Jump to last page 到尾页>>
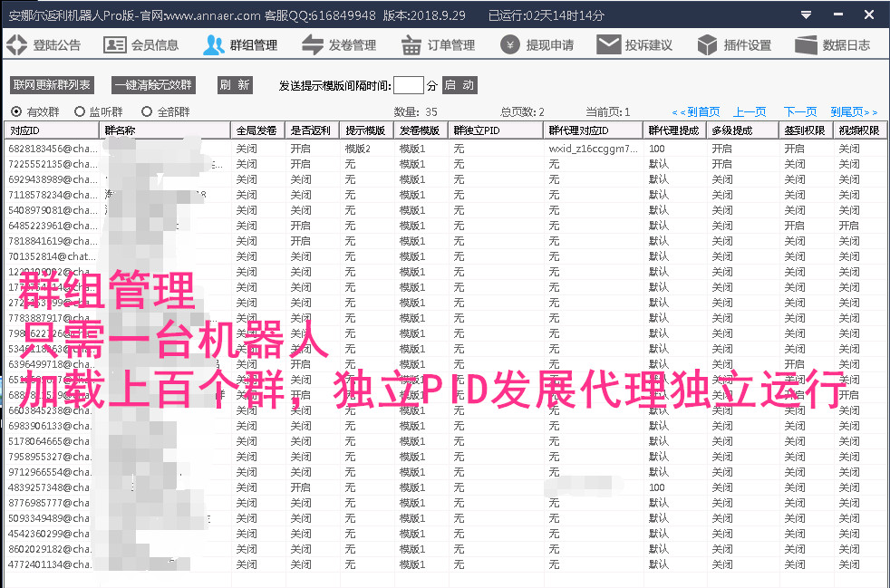 tap(855, 111)
